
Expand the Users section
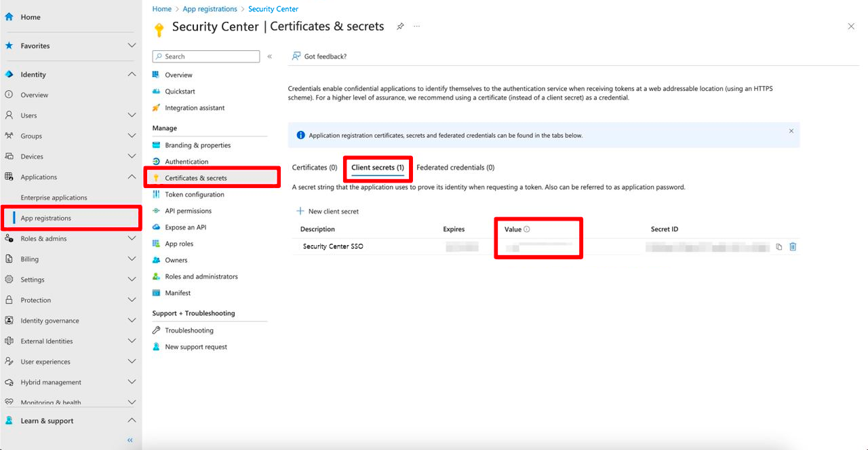[x=132, y=115]
